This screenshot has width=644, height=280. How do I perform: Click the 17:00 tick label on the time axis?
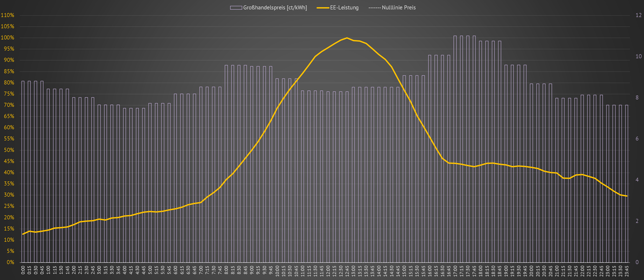click(x=455, y=271)
